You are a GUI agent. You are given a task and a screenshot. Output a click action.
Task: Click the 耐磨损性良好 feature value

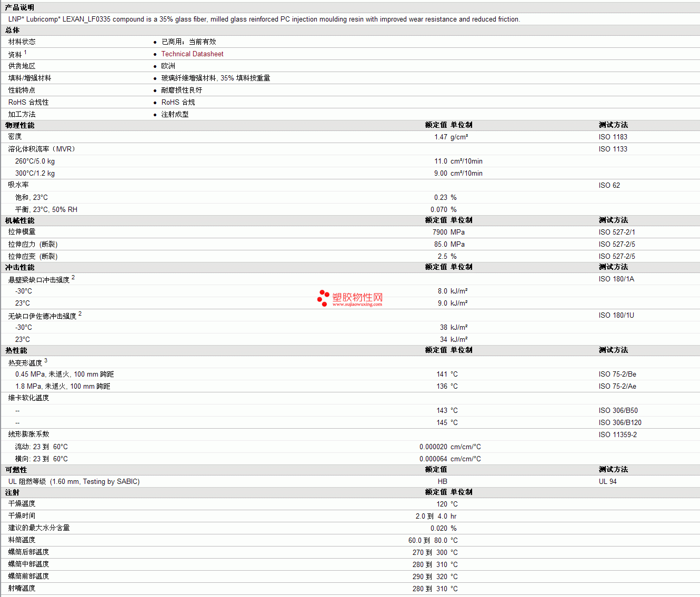point(182,90)
